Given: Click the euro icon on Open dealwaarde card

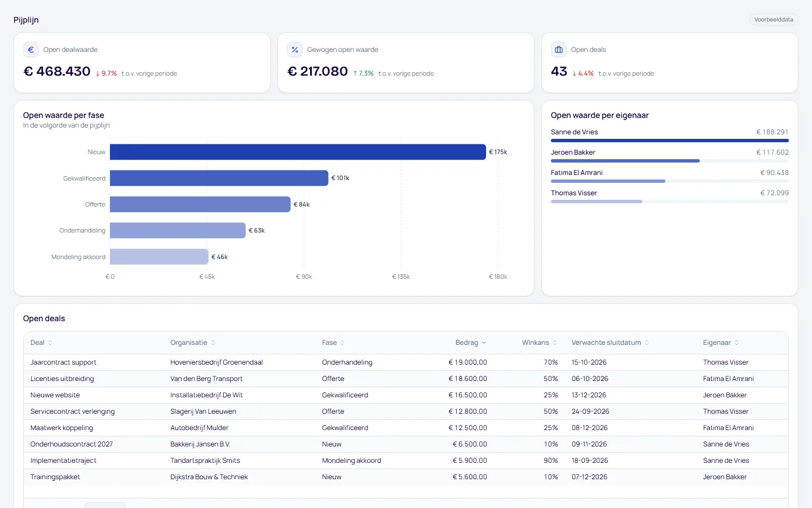Looking at the screenshot, I should [31, 50].
